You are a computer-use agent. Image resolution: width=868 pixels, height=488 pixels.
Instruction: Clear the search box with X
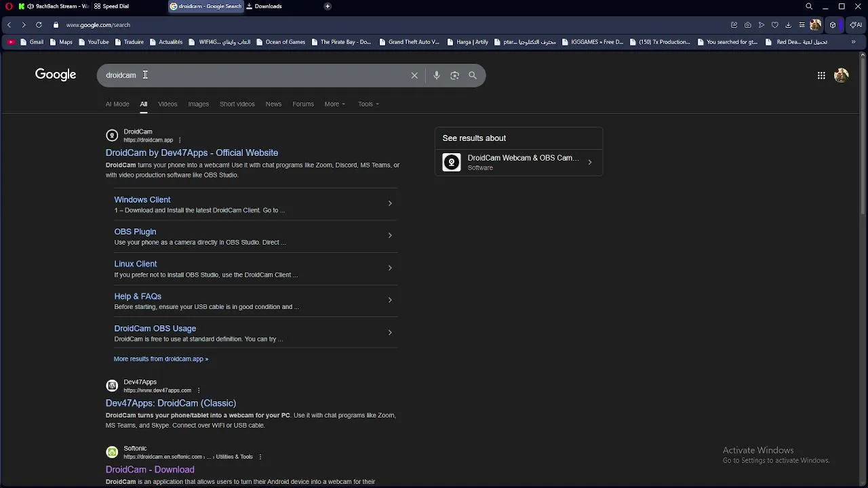pyautogui.click(x=414, y=75)
